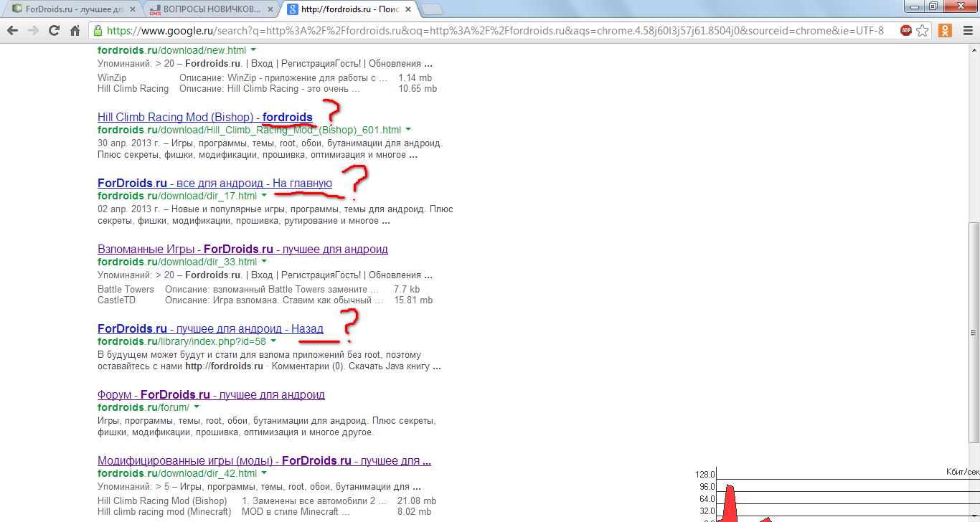Screen dimensions: 980x522
Task: Click the green 'fordroids.ru/download/new.html' URL text
Action: tap(171, 50)
